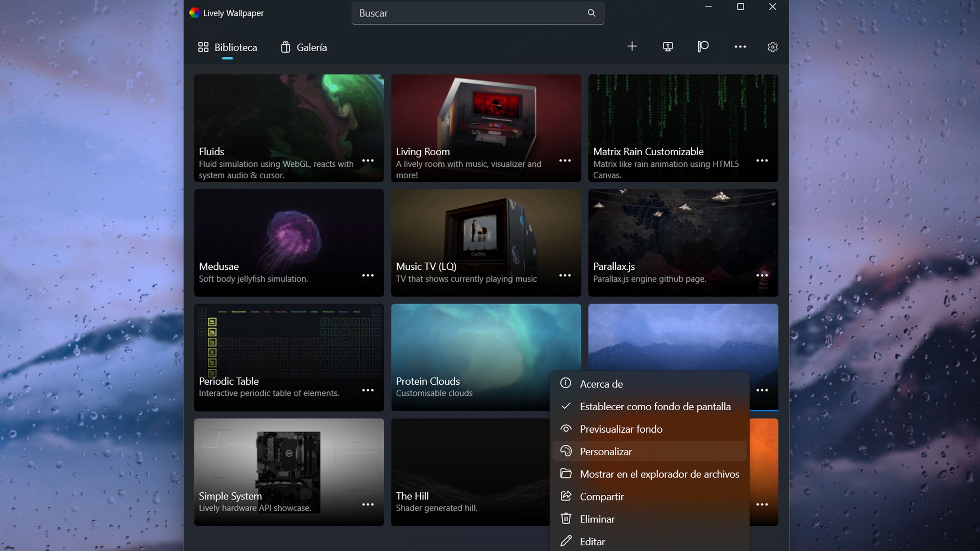Select the Parallax.js wallpaper thumbnail
The width and height of the screenshot is (980, 551).
point(683,243)
